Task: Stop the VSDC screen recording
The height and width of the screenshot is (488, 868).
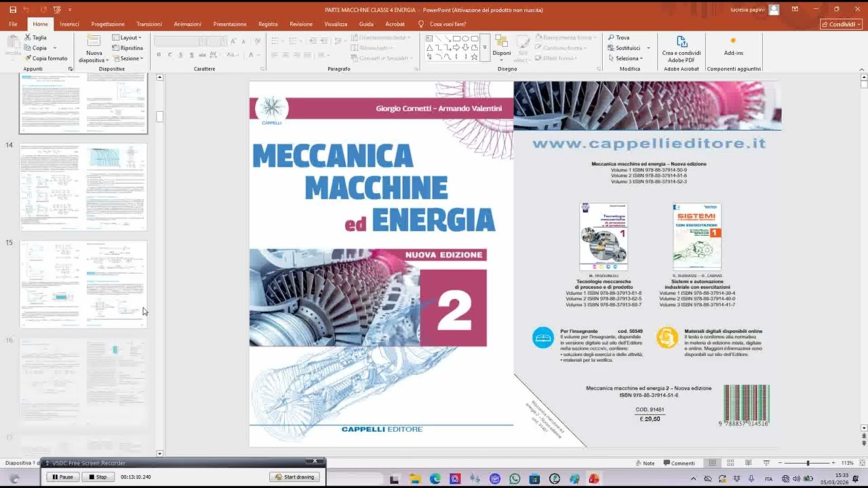Action: click(98, 477)
